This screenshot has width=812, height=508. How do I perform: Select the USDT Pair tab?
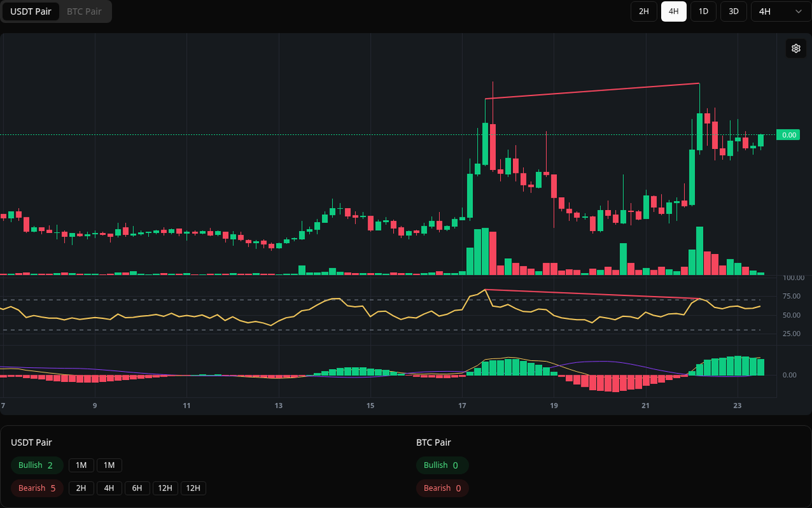tap(30, 12)
